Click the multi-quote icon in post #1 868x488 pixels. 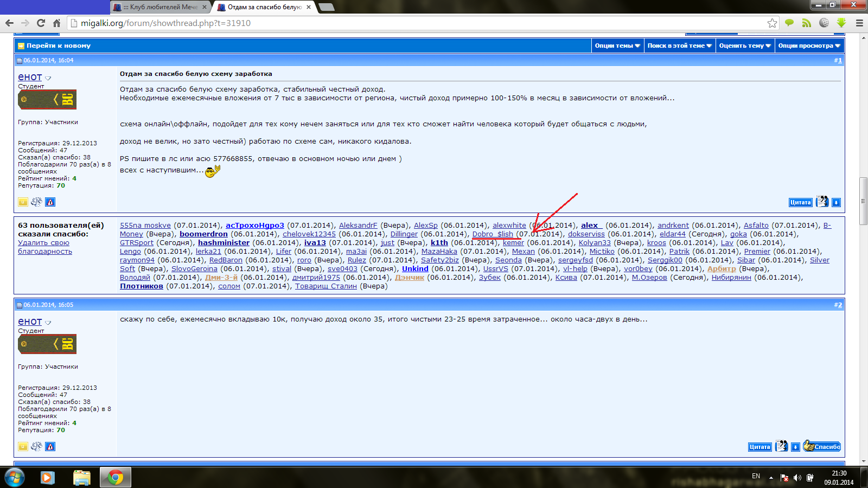coord(822,202)
